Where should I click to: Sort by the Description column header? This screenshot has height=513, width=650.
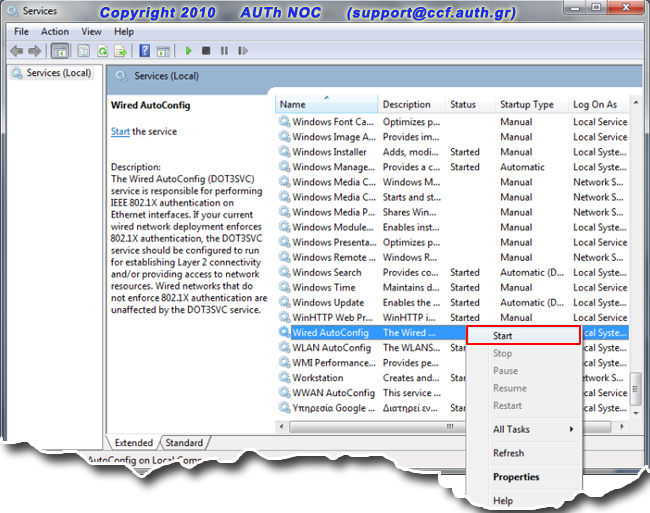click(412, 104)
